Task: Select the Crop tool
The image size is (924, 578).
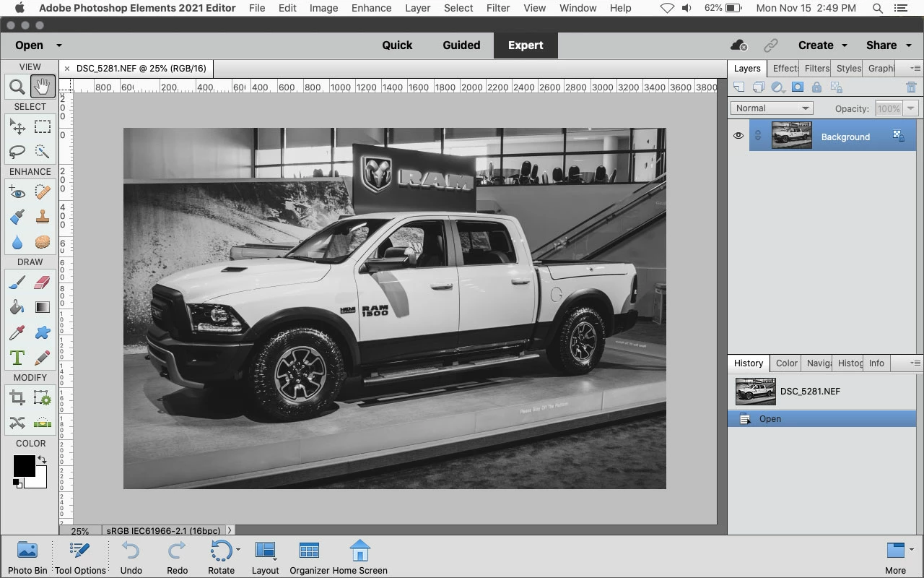Action: point(17,398)
